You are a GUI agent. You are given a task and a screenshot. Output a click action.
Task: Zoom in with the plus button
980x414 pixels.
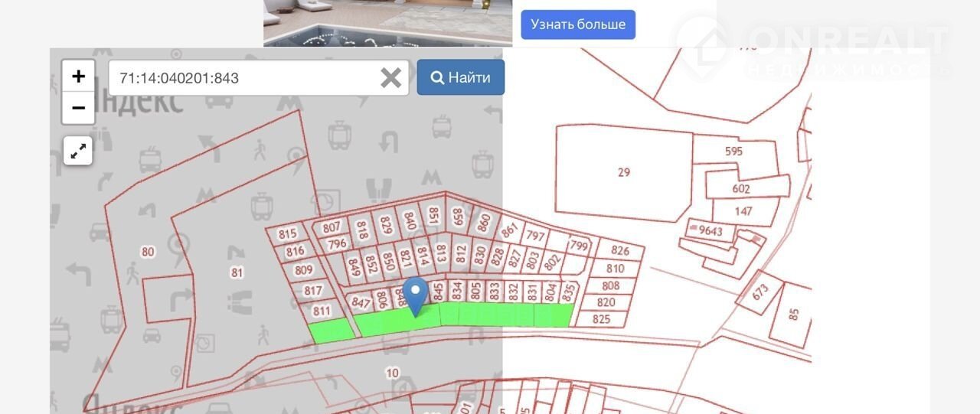pyautogui.click(x=78, y=77)
